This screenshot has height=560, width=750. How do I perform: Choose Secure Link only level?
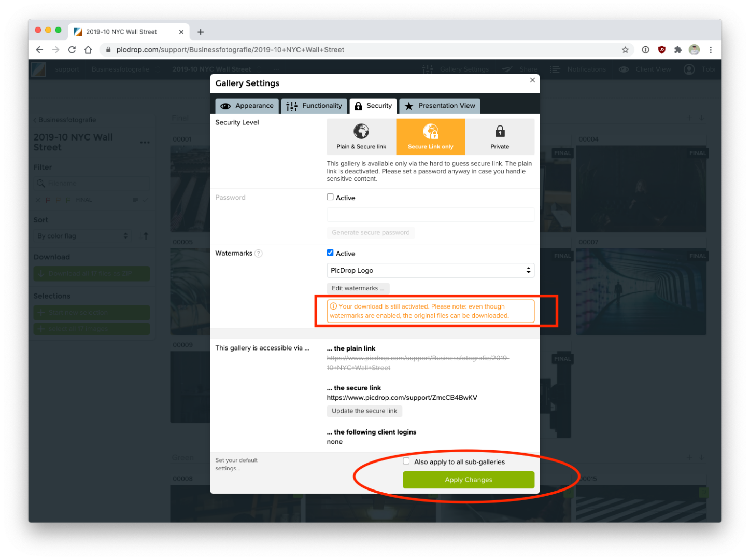pyautogui.click(x=431, y=137)
